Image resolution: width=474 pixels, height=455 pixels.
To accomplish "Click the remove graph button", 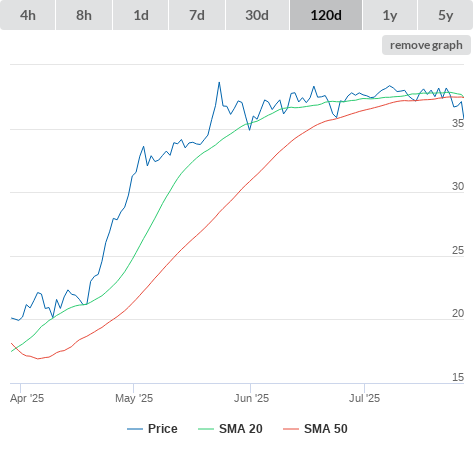I will point(426,45).
